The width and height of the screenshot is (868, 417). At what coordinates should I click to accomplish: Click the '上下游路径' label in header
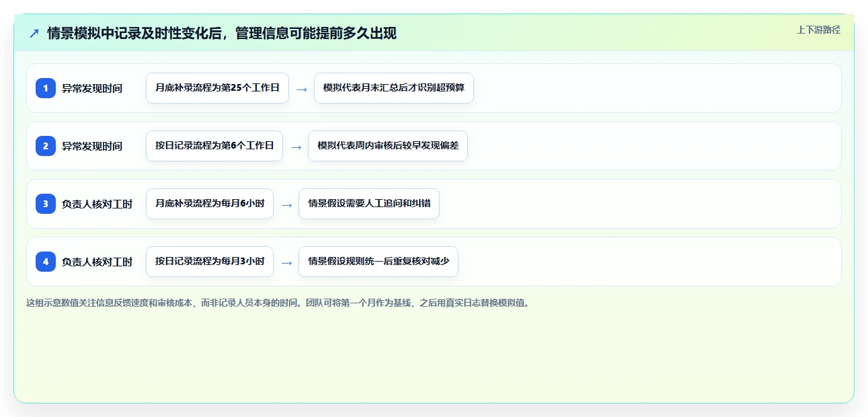(x=818, y=30)
